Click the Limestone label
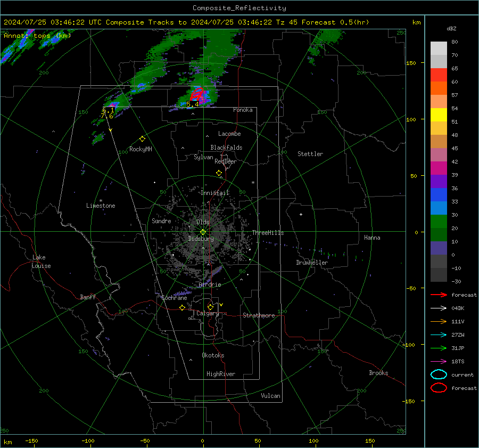Viewport: 479px width, 448px height. tap(101, 206)
